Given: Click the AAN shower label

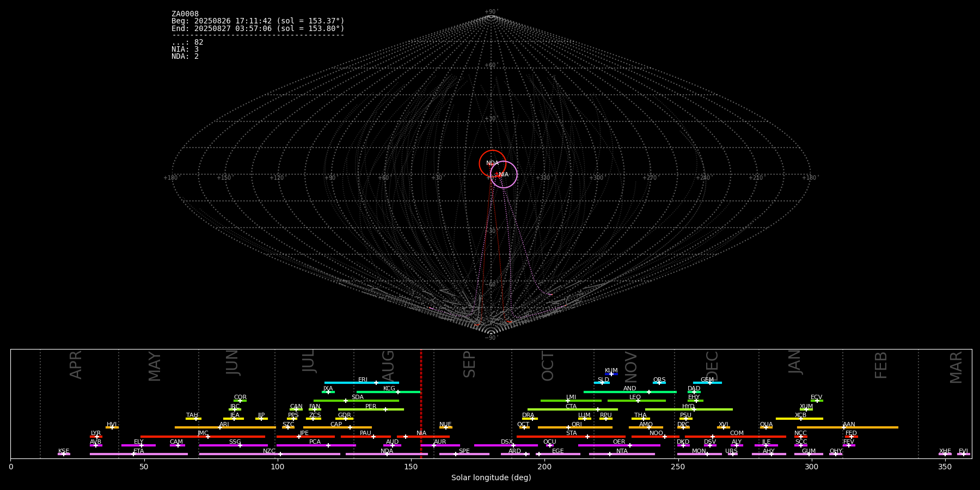Looking at the screenshot, I should tap(849, 424).
